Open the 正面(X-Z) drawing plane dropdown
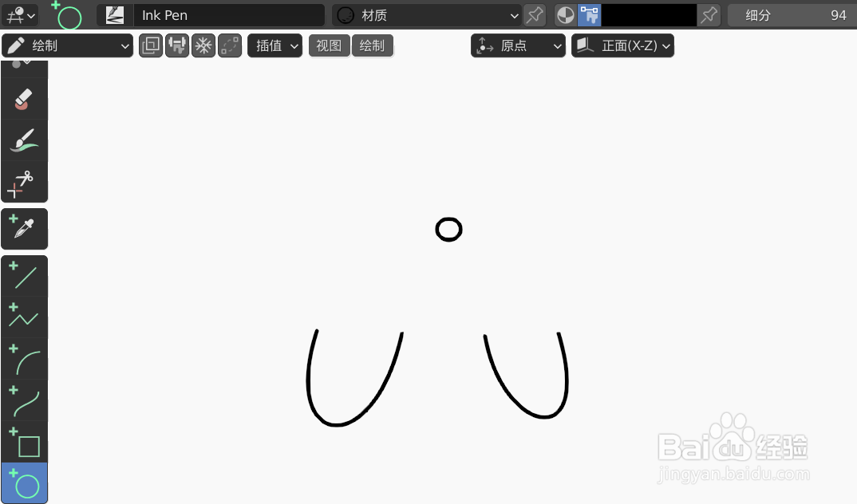 622,45
